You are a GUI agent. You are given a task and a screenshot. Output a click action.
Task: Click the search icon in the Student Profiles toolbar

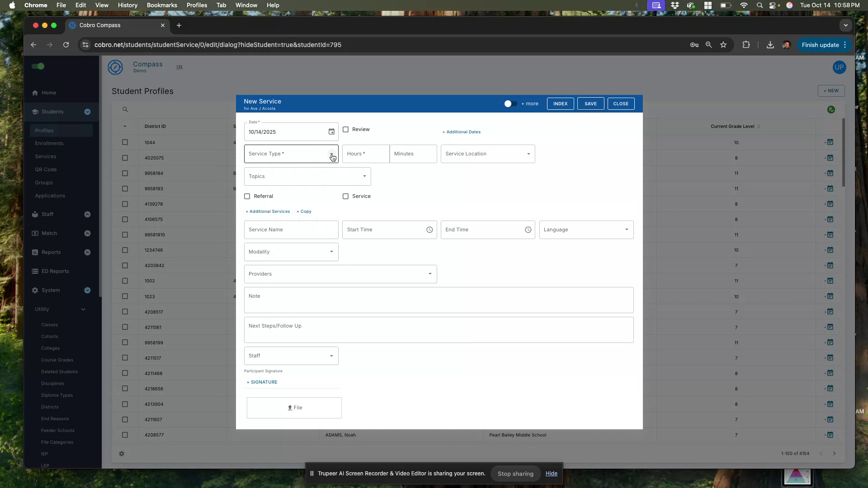pos(125,109)
